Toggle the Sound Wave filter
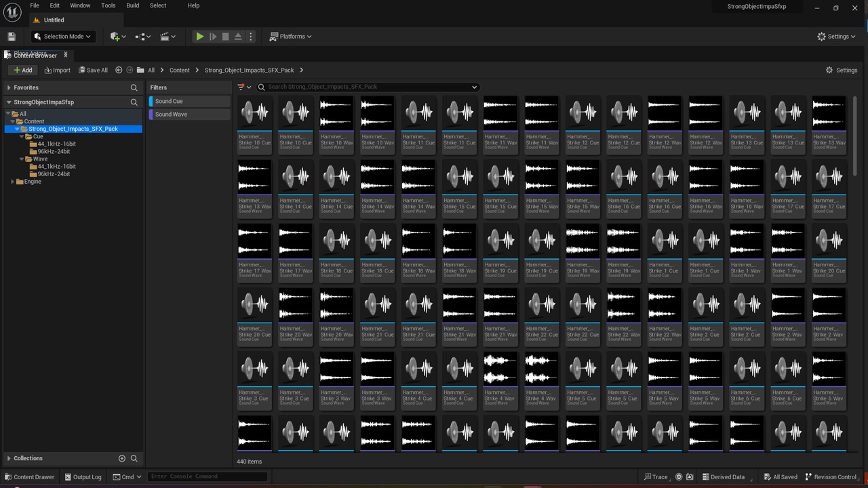868x488 pixels. coord(190,114)
